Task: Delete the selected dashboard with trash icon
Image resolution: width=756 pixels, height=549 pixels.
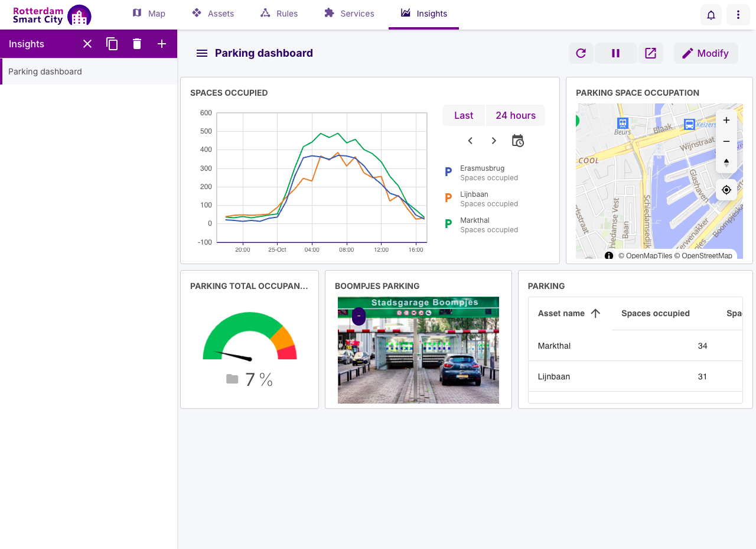Action: [137, 44]
